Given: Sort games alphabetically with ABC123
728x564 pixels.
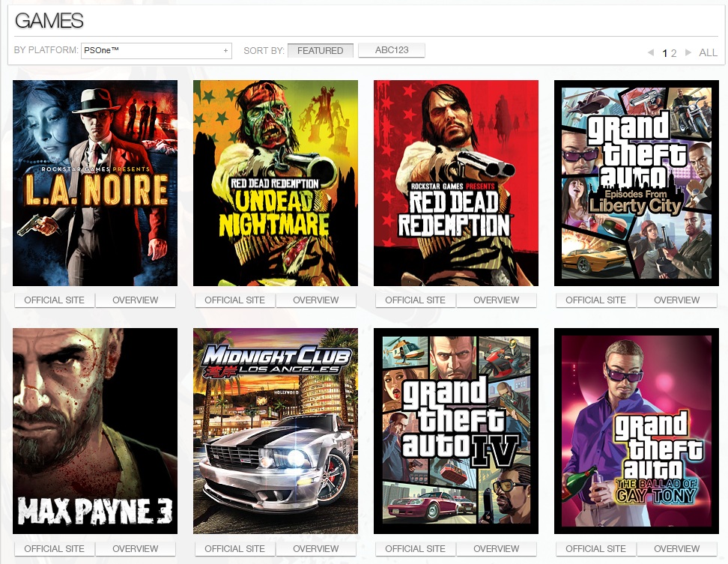Looking at the screenshot, I should [391, 51].
